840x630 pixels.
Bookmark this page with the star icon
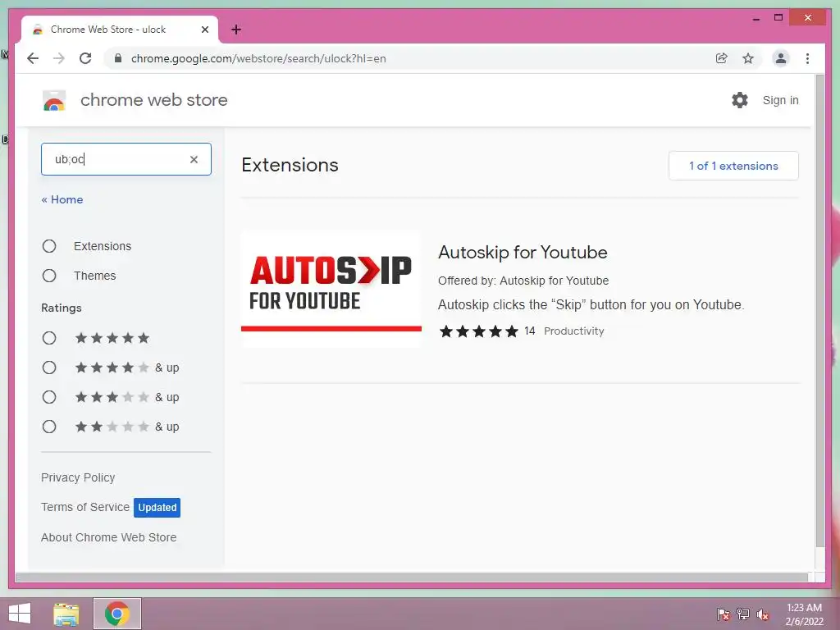[x=748, y=58]
